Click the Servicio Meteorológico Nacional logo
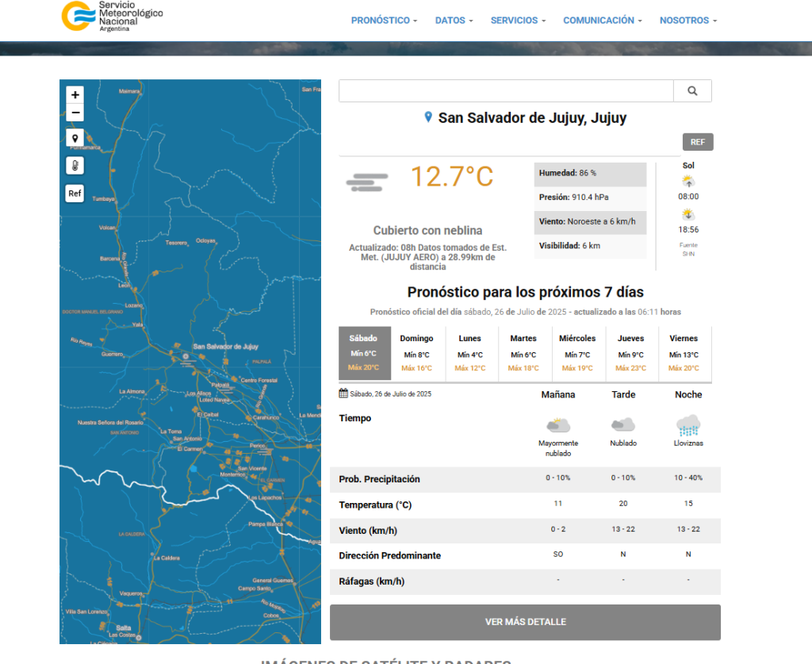 [112, 17]
